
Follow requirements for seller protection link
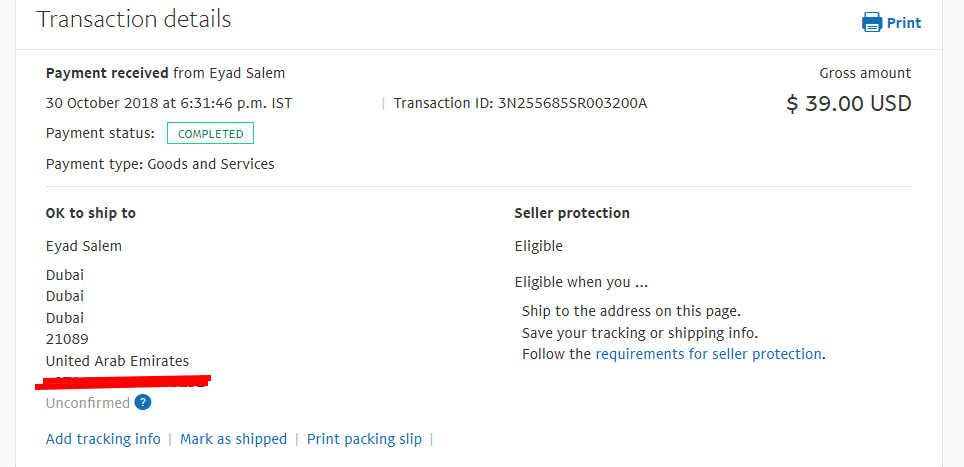(x=708, y=354)
